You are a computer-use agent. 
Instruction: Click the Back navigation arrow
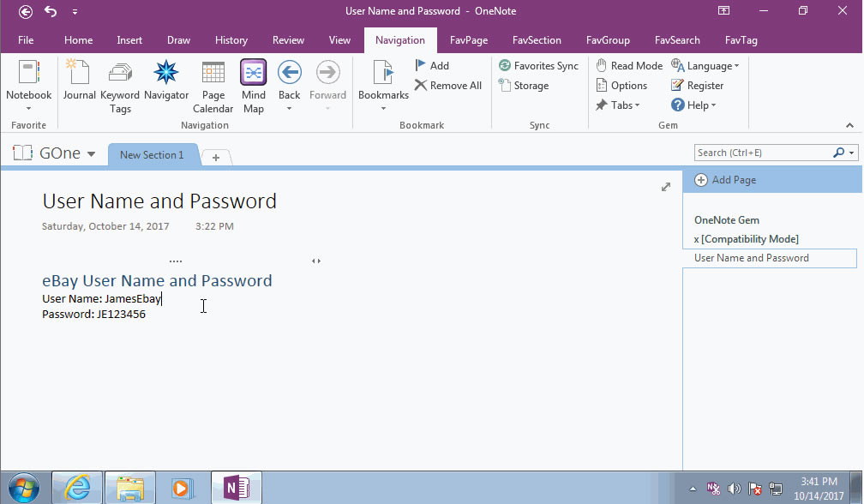click(288, 77)
